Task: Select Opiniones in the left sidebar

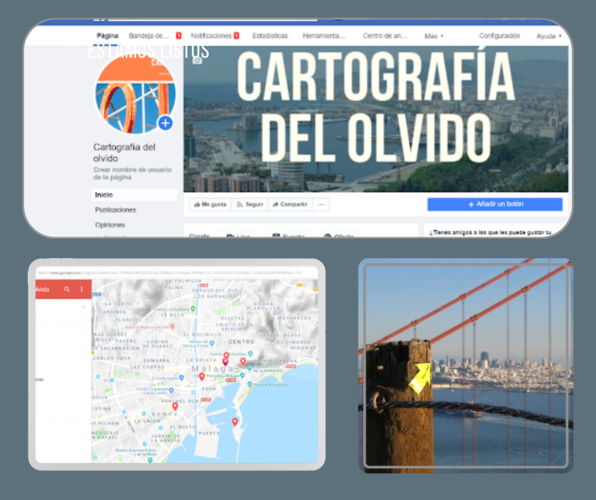Action: [x=110, y=225]
